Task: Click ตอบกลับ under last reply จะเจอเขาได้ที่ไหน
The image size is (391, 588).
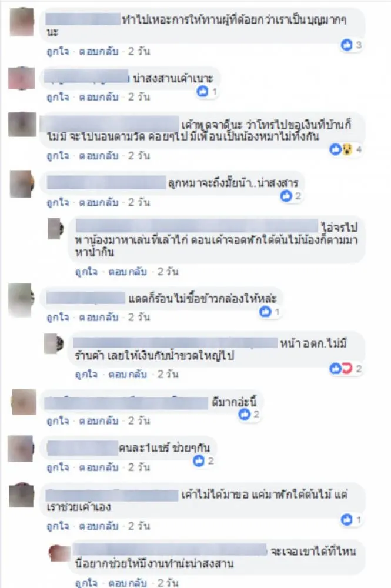Action: [128, 583]
